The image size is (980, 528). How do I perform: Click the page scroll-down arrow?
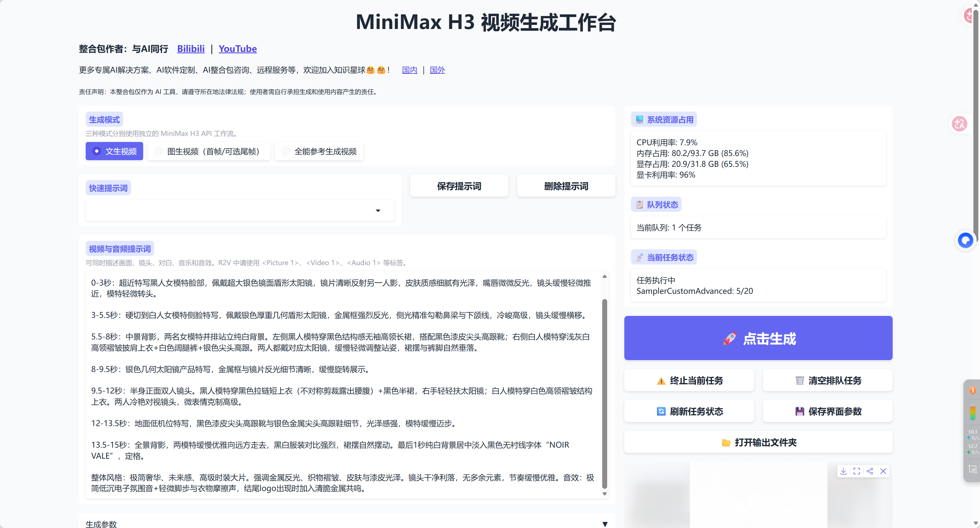[x=975, y=524]
